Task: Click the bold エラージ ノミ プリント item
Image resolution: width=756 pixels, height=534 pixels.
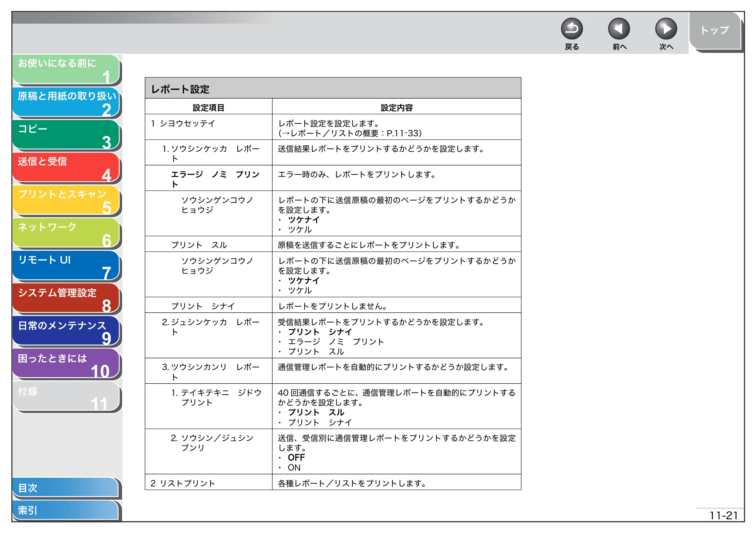Action: click(215, 179)
